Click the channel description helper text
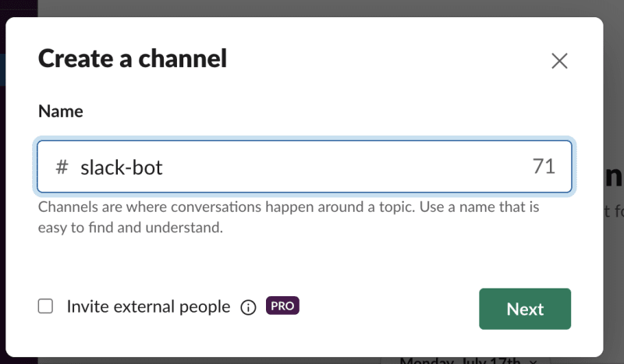This screenshot has width=624, height=364. 289,217
